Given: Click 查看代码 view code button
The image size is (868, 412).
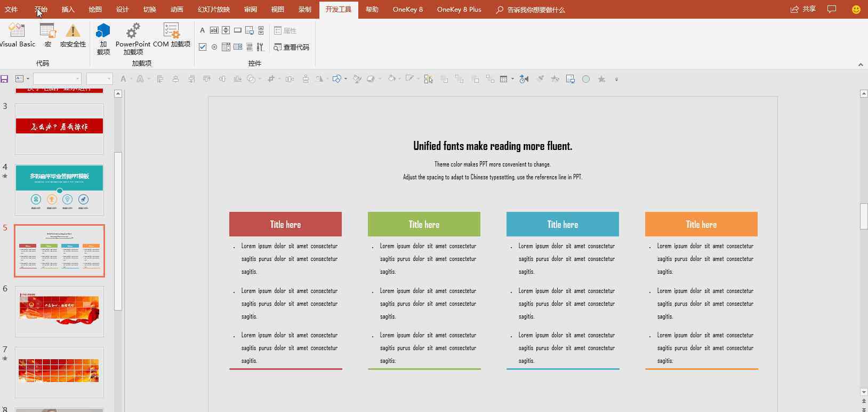Looking at the screenshot, I should [x=292, y=47].
